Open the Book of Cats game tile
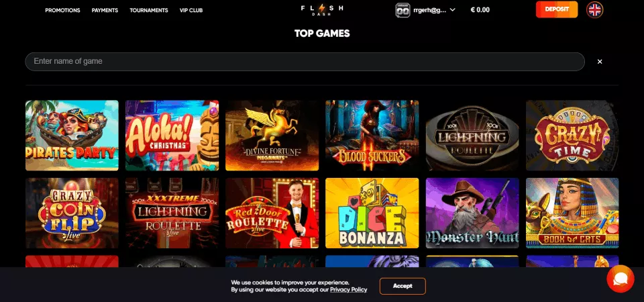The width and height of the screenshot is (644, 302). pos(572,213)
